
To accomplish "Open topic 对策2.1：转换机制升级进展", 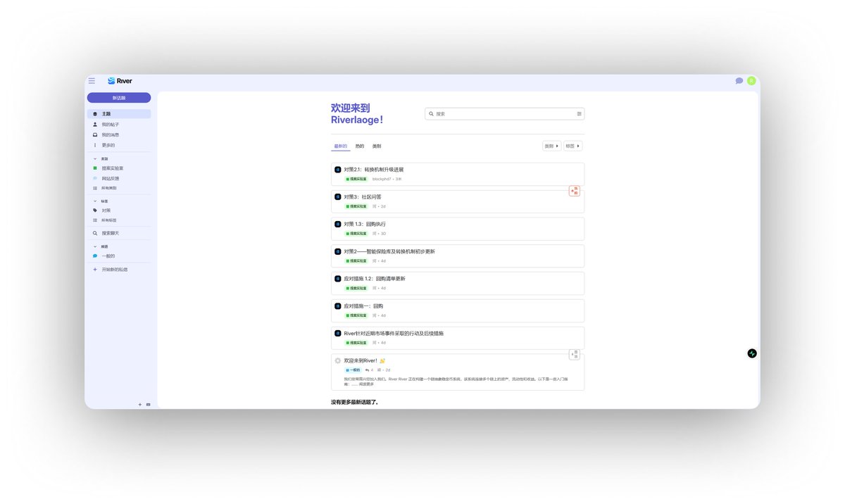I will coord(373,170).
